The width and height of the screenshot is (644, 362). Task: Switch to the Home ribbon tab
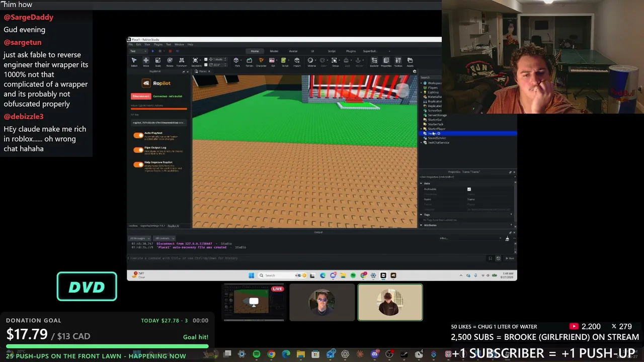pyautogui.click(x=255, y=51)
